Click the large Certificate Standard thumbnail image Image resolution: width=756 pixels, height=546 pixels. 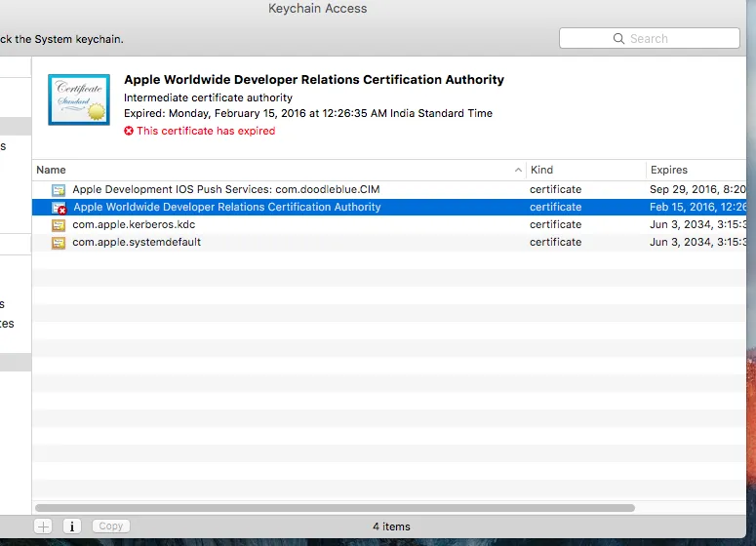(x=79, y=99)
